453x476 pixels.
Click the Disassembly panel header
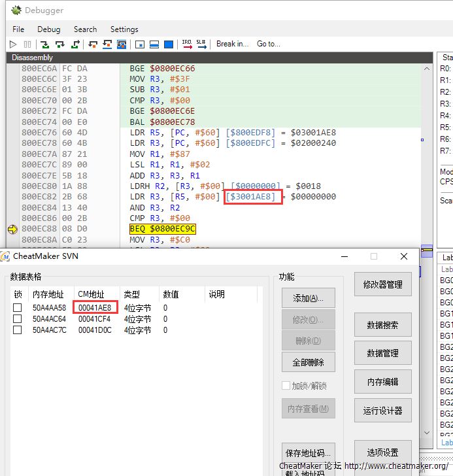coord(220,58)
